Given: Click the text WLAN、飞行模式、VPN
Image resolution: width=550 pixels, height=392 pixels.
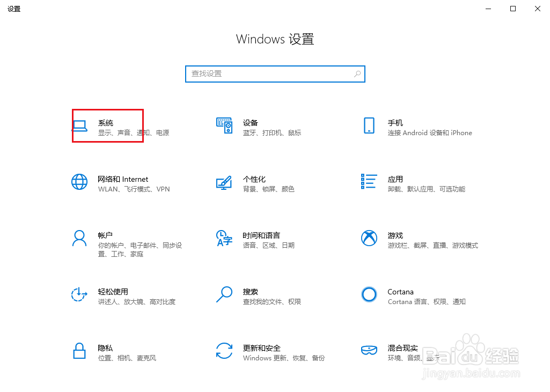Looking at the screenshot, I should point(134,189).
